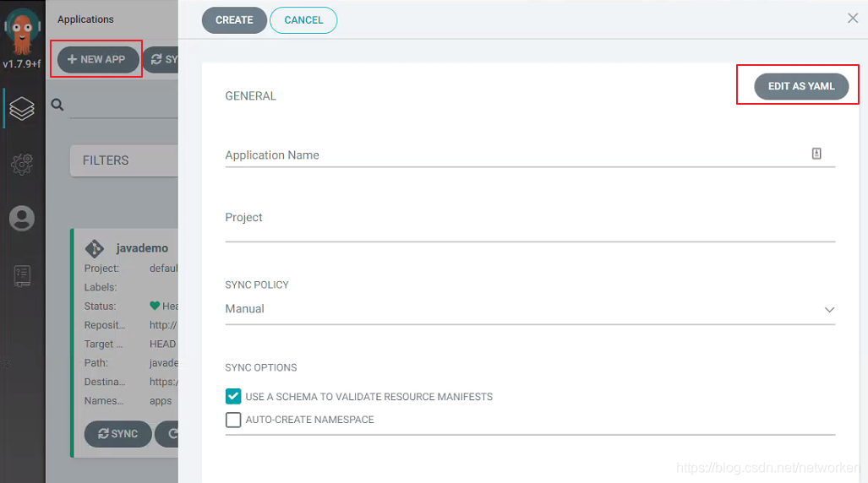
Task: Click the NEW APP button
Action: (x=97, y=59)
